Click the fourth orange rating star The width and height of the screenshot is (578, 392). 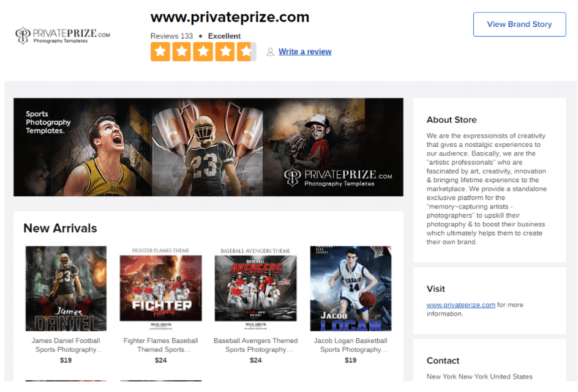[x=225, y=51]
